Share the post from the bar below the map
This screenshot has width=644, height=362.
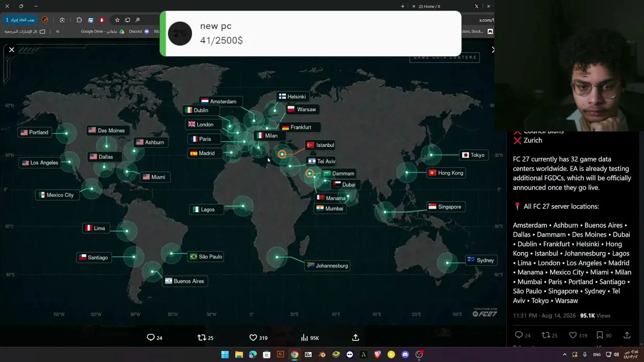pos(355,337)
